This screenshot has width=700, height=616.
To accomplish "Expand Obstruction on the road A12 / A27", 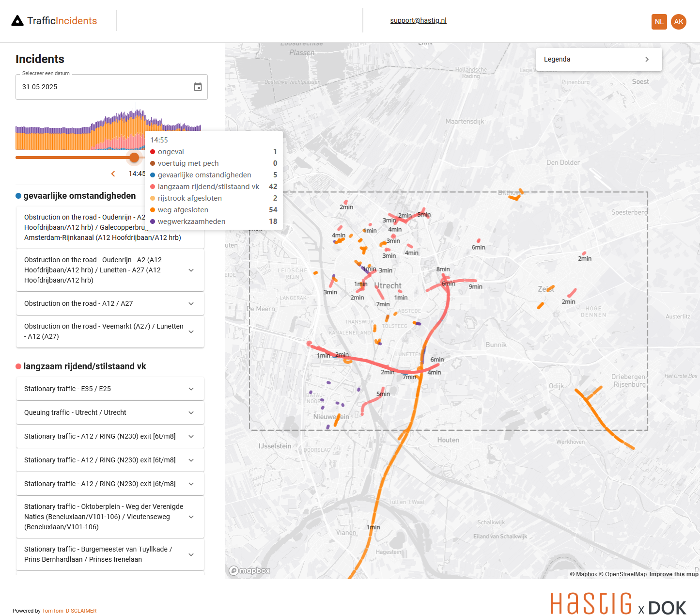I will (191, 303).
